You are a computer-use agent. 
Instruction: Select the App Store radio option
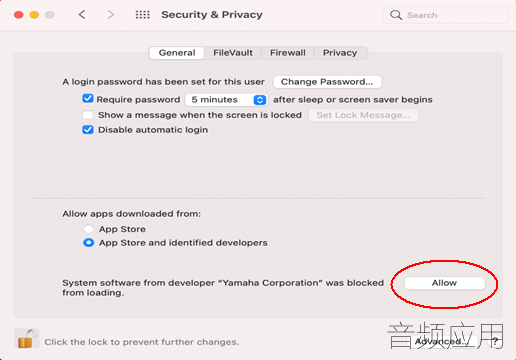[88, 229]
